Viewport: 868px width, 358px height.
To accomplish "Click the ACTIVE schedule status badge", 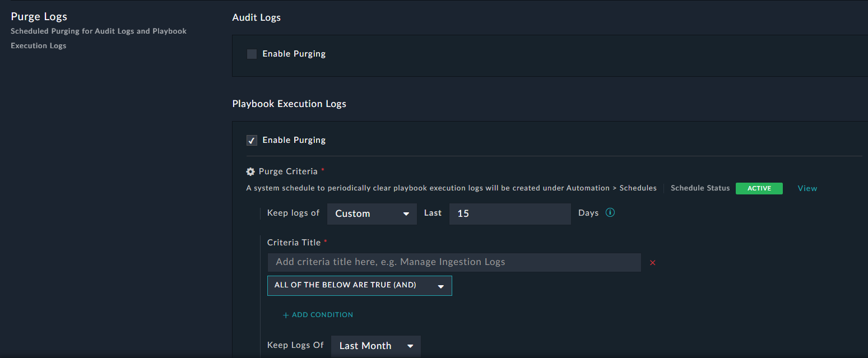I will (x=759, y=188).
